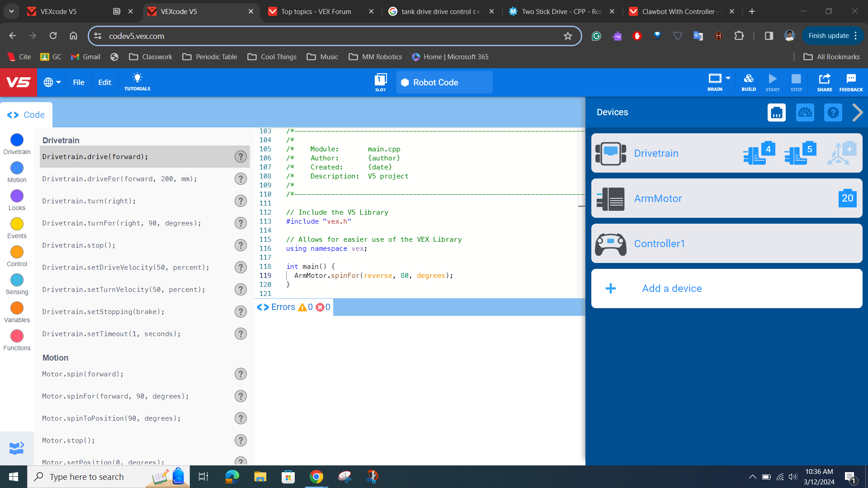Open help for Drivetrain.drive(forward)

pyautogui.click(x=241, y=157)
